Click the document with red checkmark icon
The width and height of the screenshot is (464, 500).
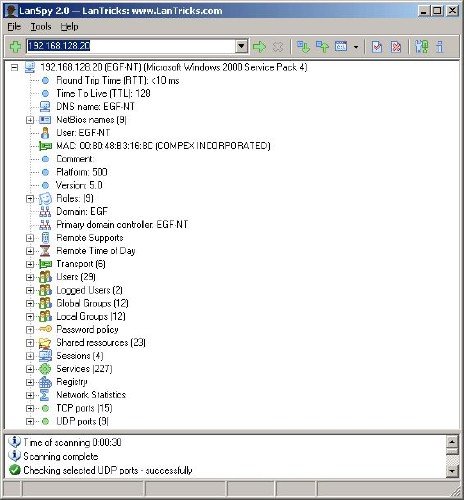[377, 47]
